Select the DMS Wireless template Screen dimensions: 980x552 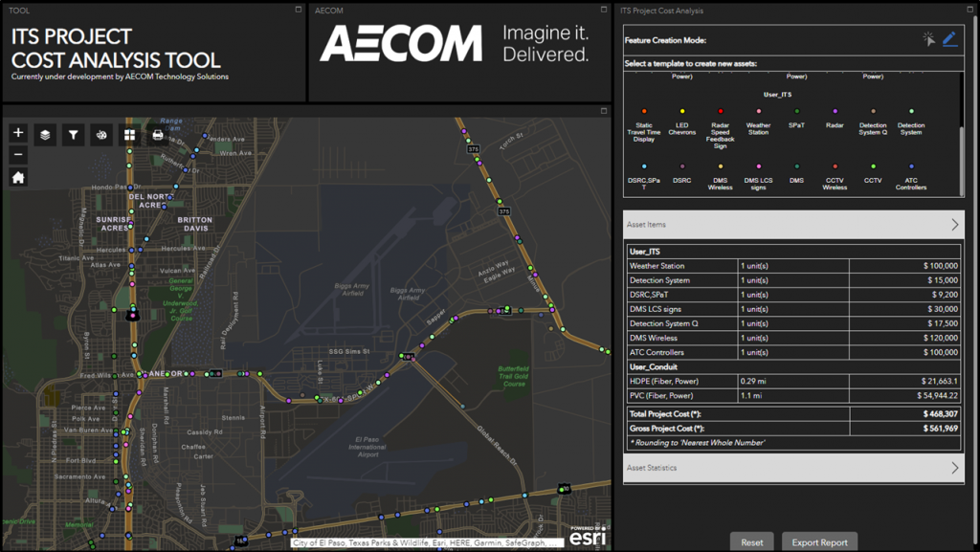coord(720,178)
